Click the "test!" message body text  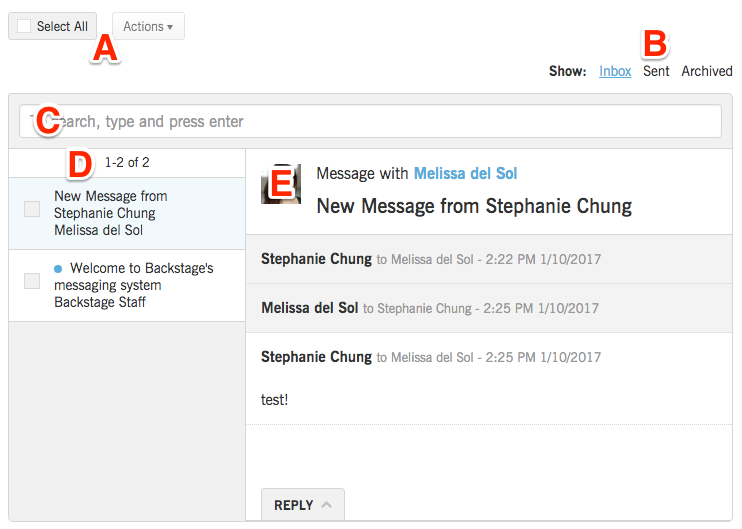click(x=274, y=400)
